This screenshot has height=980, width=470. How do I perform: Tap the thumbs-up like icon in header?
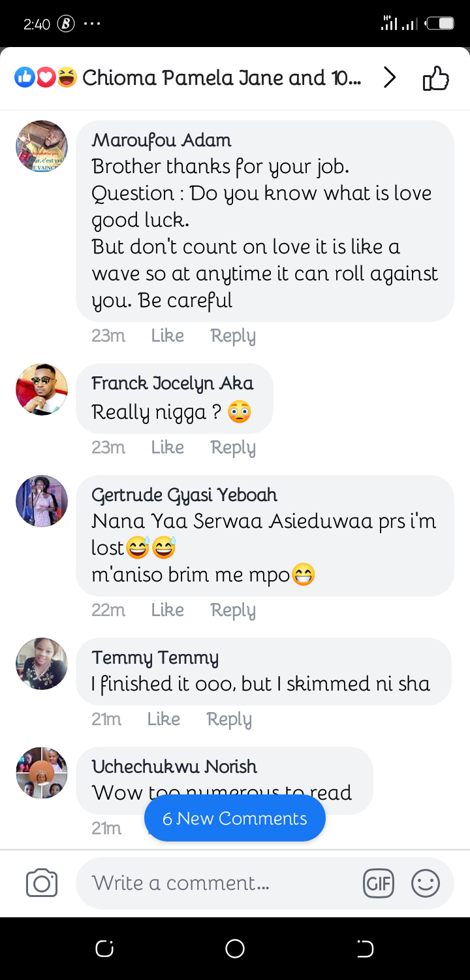click(x=436, y=78)
